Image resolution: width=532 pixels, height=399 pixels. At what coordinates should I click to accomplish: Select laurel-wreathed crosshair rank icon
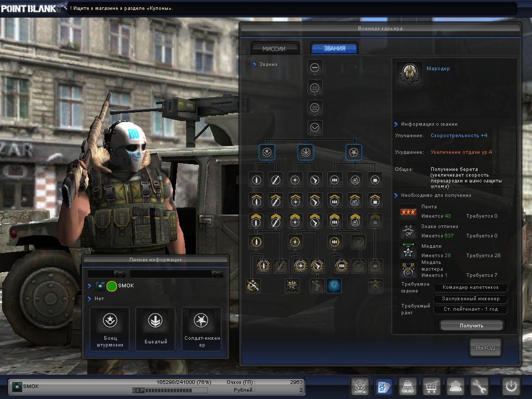300,266
